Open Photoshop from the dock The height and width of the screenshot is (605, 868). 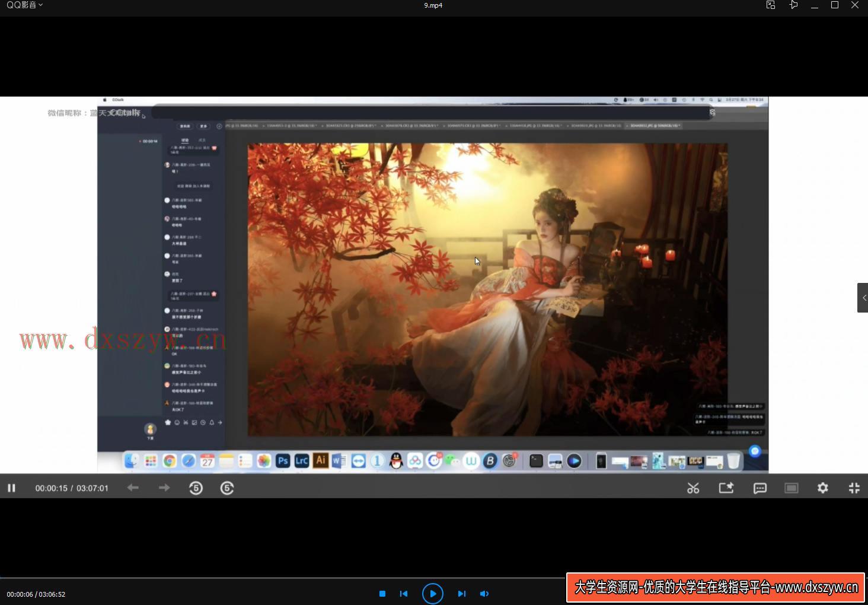point(283,461)
